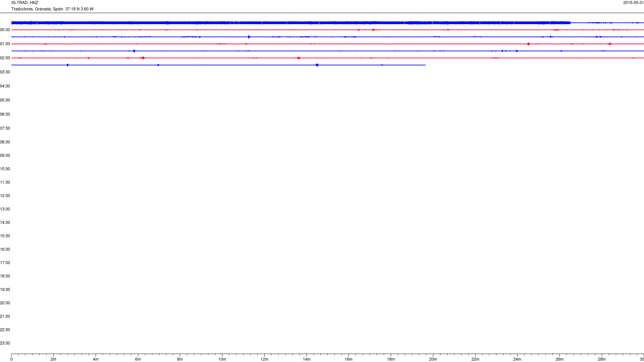Select the 07:30 time label
Image resolution: width=644 pixels, height=362 pixels.
[x=5, y=128]
